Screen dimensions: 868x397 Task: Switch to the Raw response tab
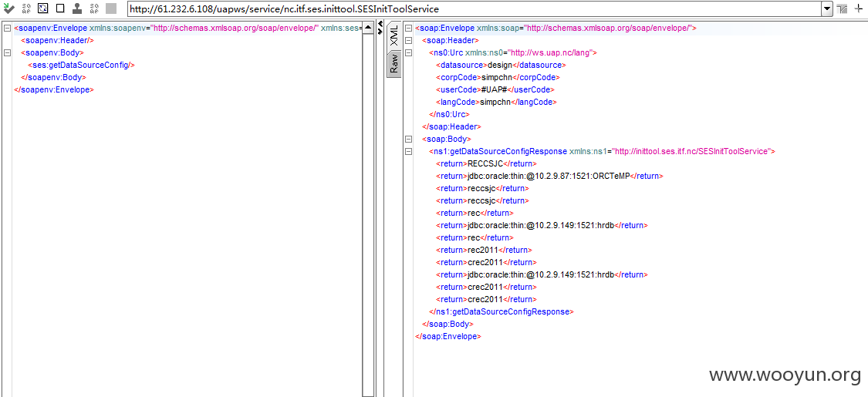[x=393, y=63]
